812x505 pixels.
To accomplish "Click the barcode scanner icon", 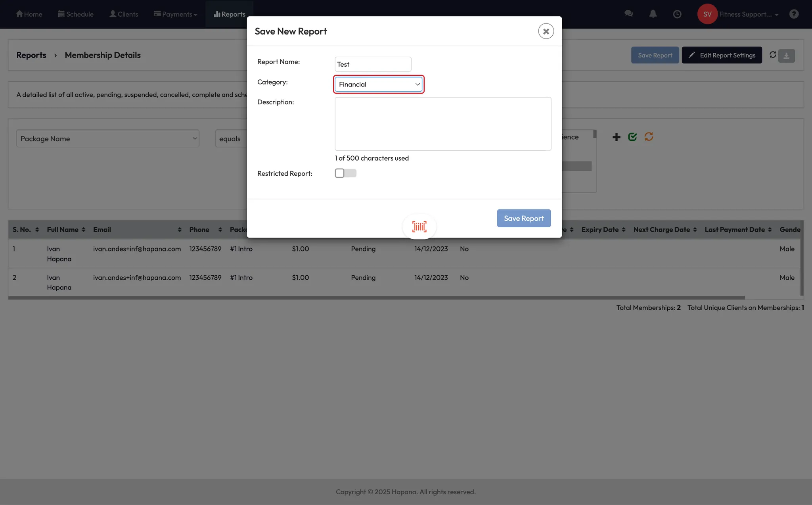I will pos(419,227).
